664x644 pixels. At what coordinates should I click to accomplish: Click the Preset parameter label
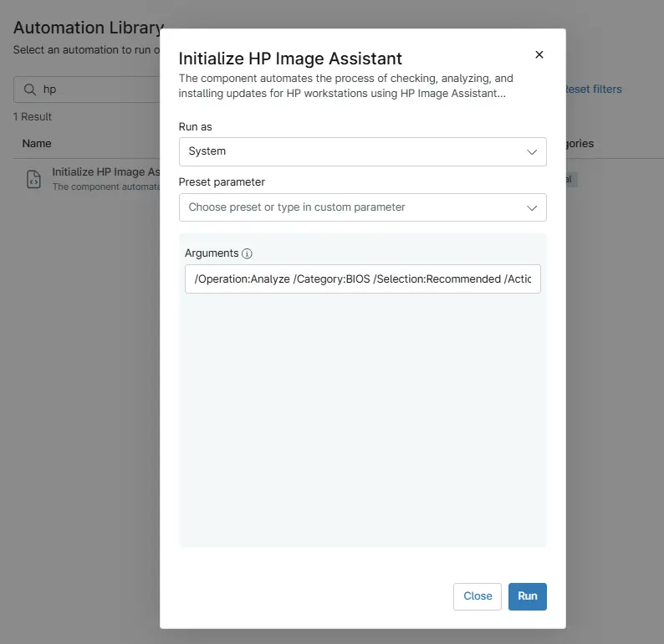click(222, 181)
